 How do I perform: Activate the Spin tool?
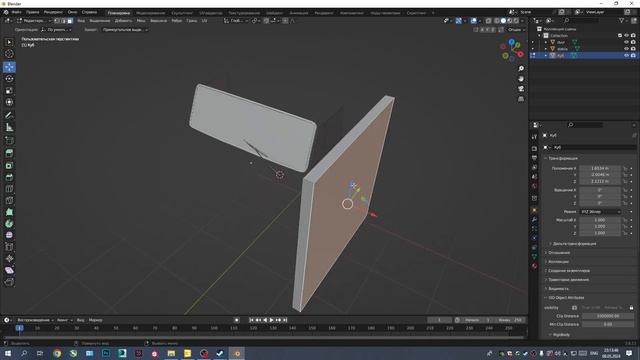pyautogui.click(x=9, y=224)
